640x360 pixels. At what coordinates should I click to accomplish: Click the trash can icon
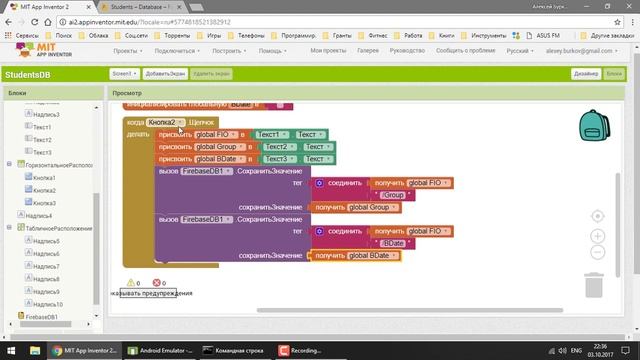(594, 285)
